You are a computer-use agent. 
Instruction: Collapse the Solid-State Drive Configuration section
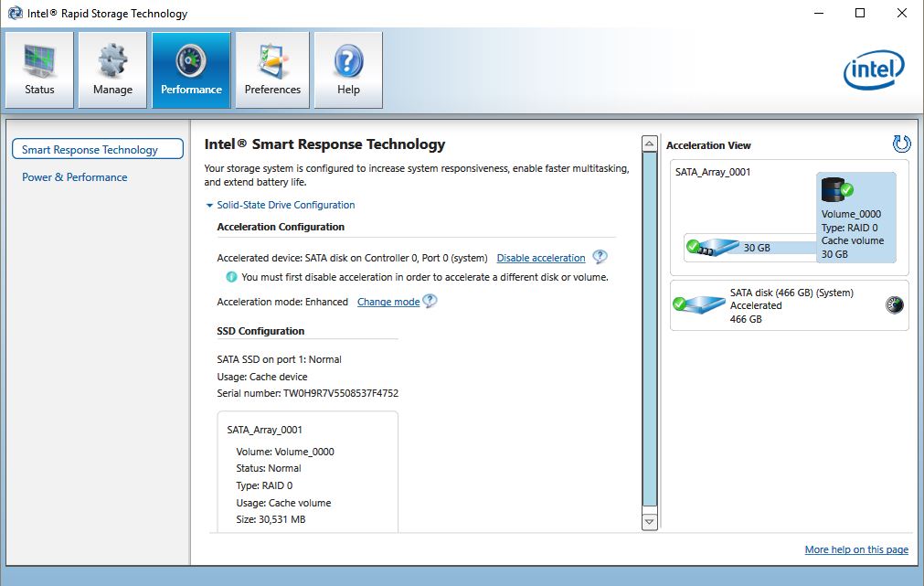coord(209,205)
